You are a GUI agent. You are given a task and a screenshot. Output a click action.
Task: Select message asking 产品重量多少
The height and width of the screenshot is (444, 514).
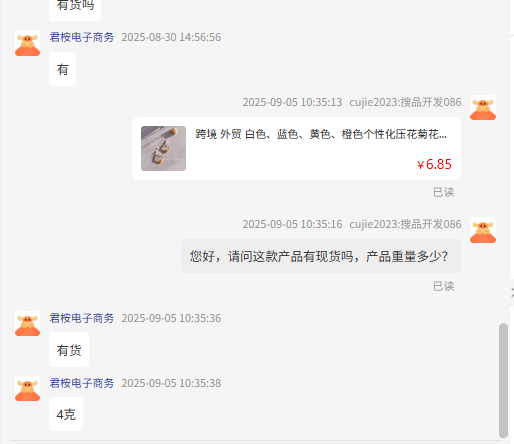tap(321, 256)
